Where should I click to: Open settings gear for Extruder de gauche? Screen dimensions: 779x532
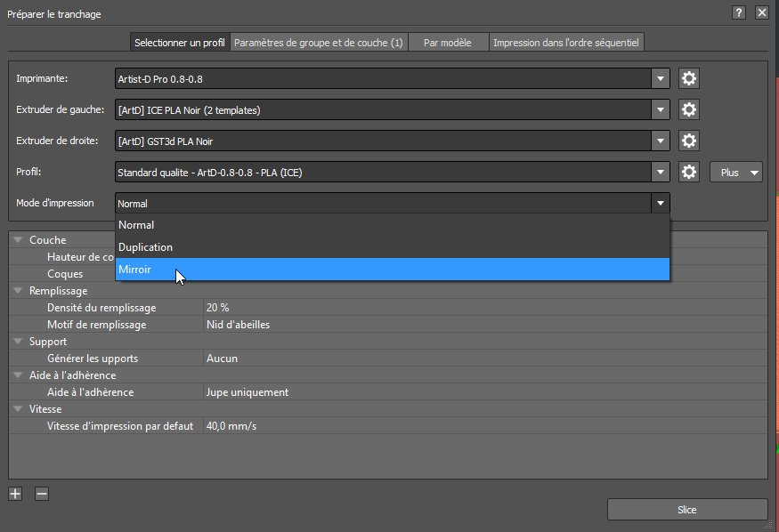(x=688, y=109)
